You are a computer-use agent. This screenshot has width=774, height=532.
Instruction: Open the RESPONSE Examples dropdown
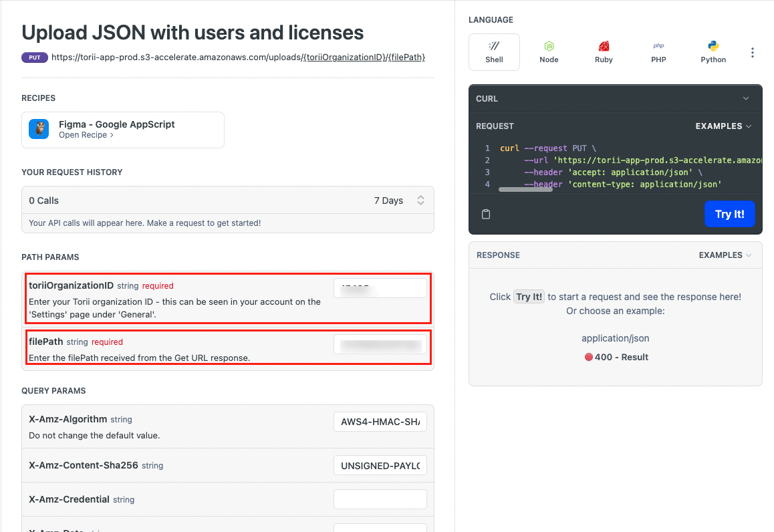725,255
